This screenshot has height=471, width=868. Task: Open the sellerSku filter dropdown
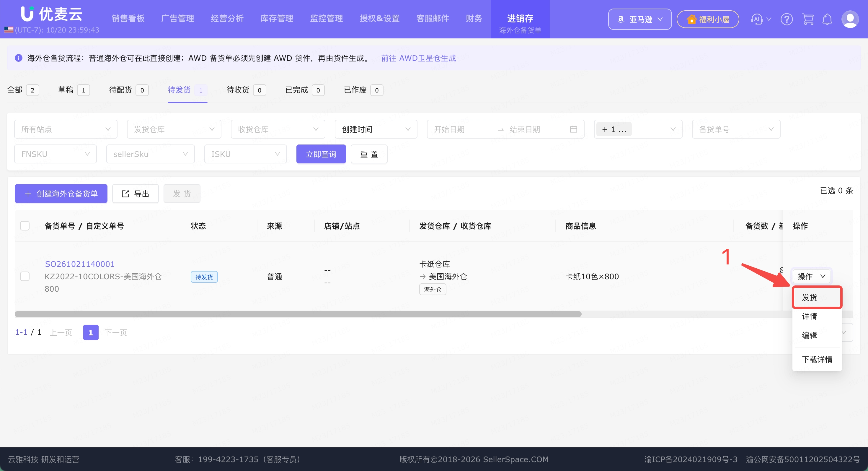coord(150,154)
